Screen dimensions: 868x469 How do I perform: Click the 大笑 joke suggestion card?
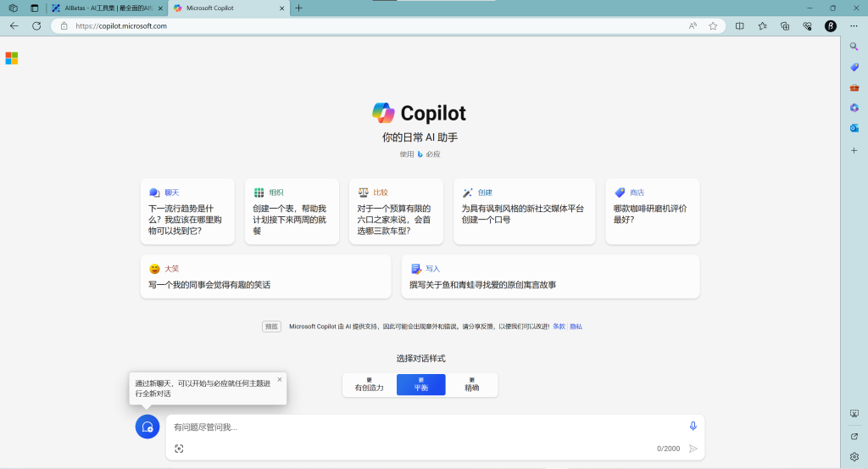tap(265, 276)
